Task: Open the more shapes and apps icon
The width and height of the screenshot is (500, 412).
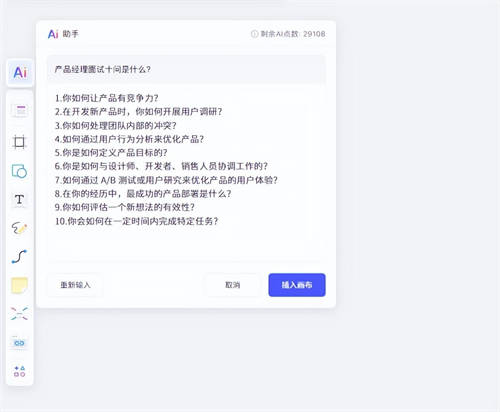Action: [19, 371]
